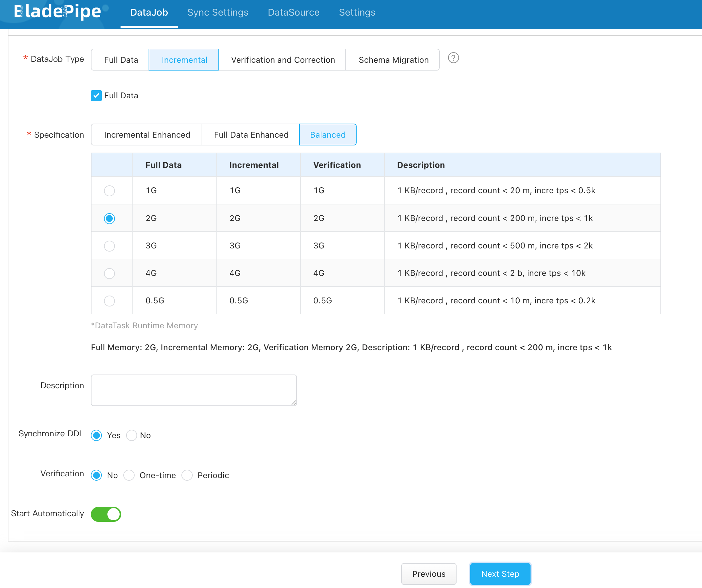
Task: Select the 0.5G specification radio button
Action: (109, 301)
